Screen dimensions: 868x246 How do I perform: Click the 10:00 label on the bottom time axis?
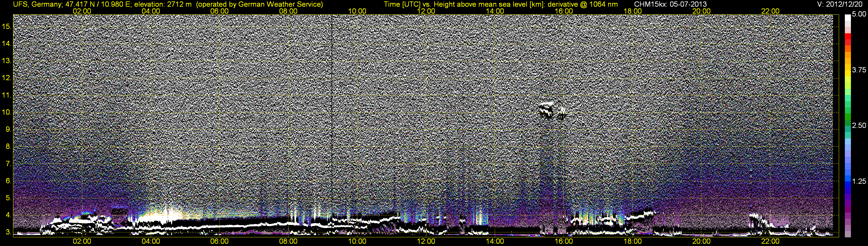click(357, 241)
